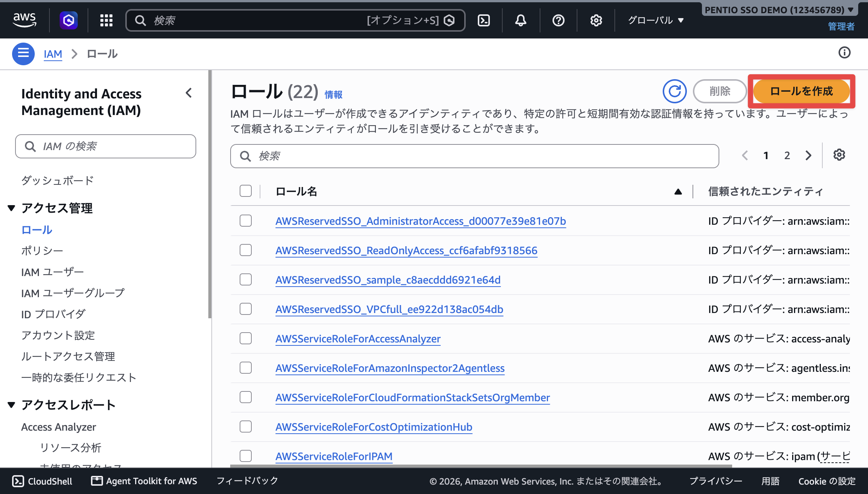Open Agent Toolkit for AWS in the footer

144,481
